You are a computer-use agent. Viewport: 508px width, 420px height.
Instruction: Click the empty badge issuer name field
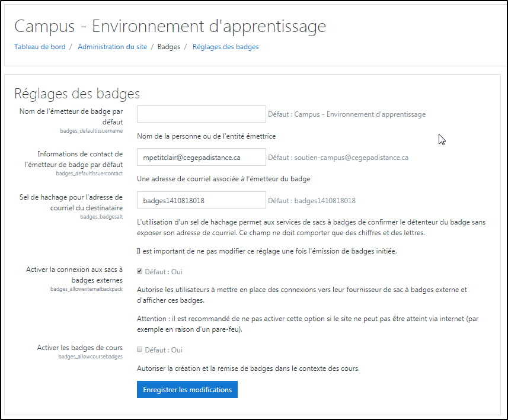pyautogui.click(x=201, y=114)
